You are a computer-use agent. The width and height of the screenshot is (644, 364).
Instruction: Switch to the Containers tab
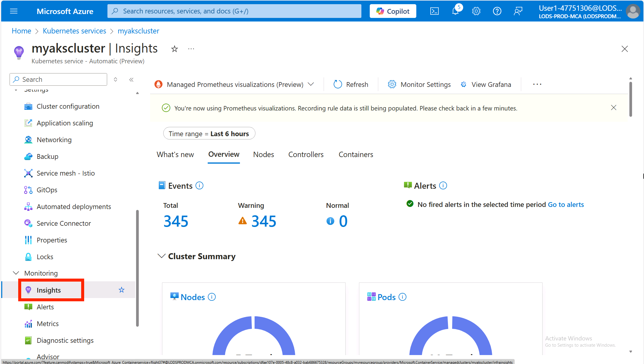click(x=356, y=154)
